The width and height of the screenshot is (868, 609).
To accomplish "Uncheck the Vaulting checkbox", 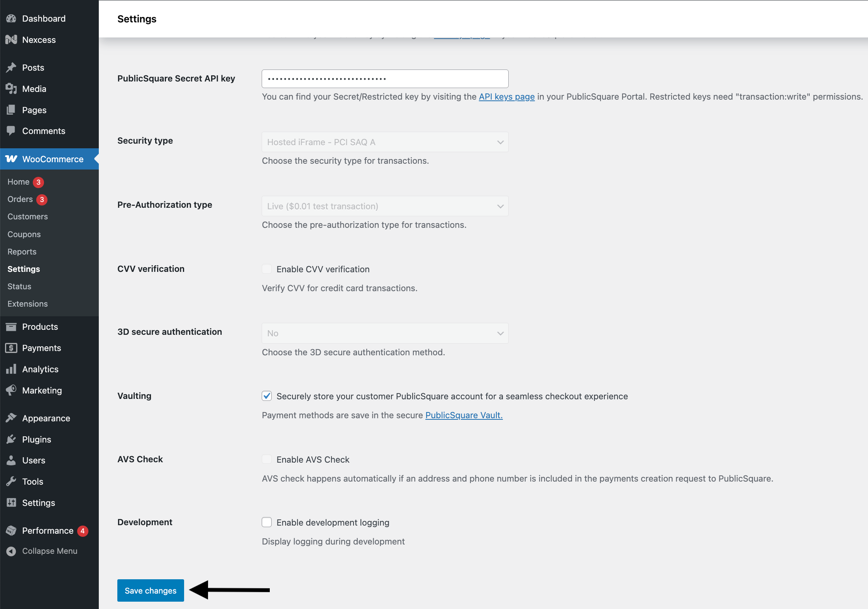I will 267,396.
